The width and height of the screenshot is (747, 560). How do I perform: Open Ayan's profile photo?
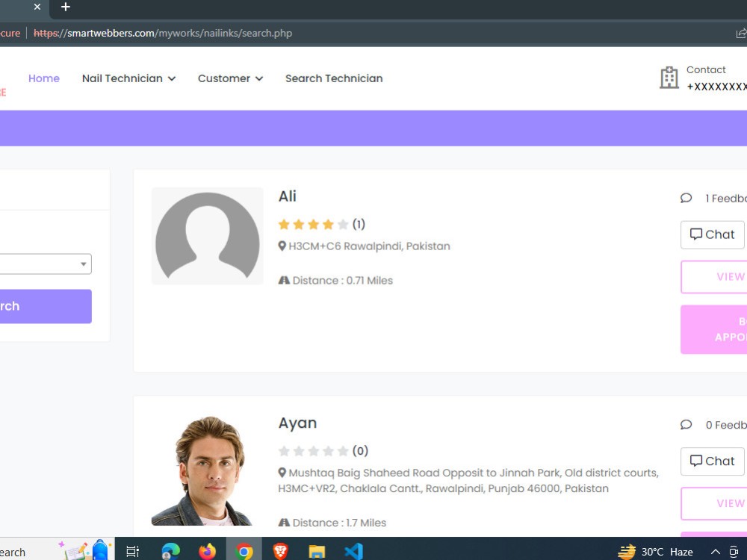202,470
